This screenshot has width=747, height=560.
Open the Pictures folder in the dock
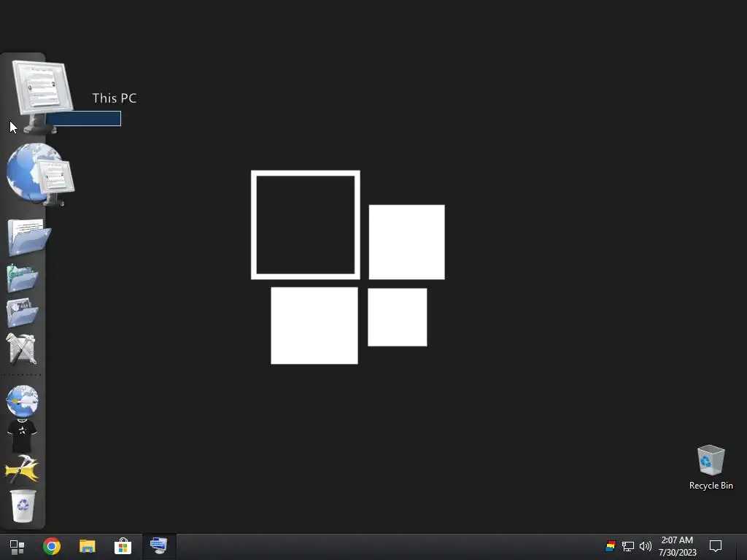pyautogui.click(x=23, y=312)
